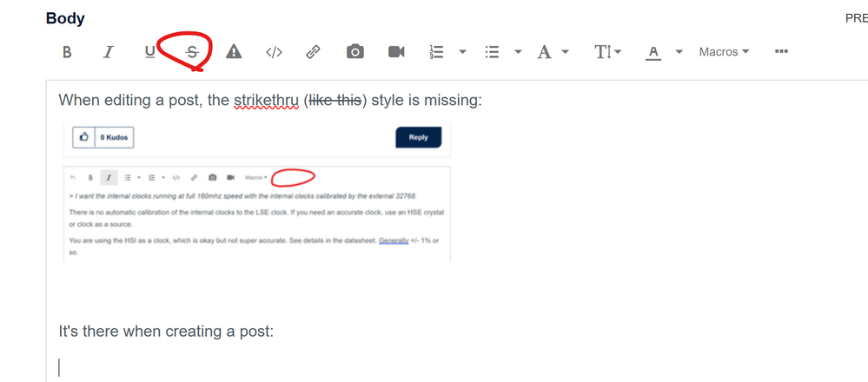Open the text color picker dropdown arrow
The height and width of the screenshot is (382, 868).
point(679,52)
